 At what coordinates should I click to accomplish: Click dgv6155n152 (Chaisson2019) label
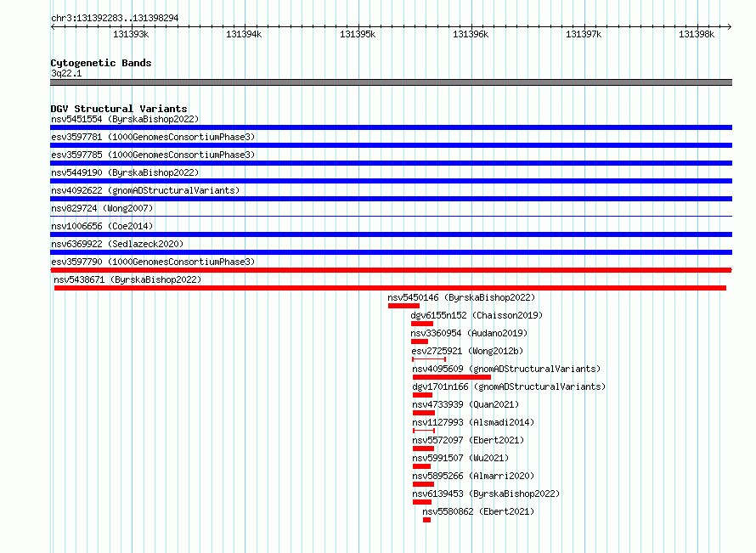click(x=477, y=315)
